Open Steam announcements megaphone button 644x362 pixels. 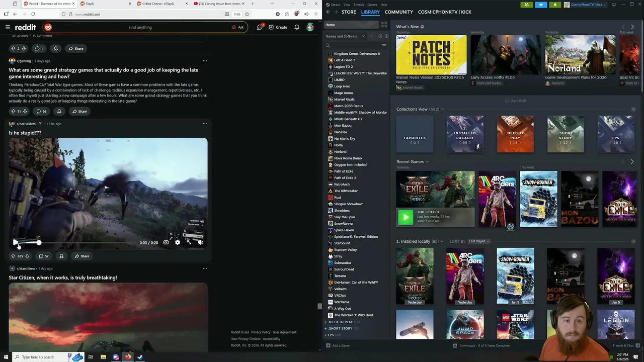point(541,5)
